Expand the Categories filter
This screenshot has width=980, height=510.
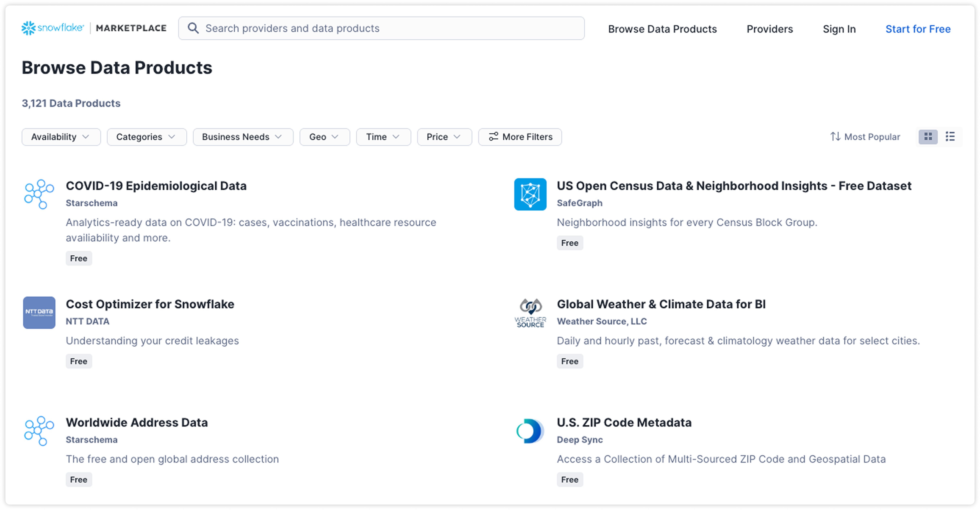click(x=146, y=137)
